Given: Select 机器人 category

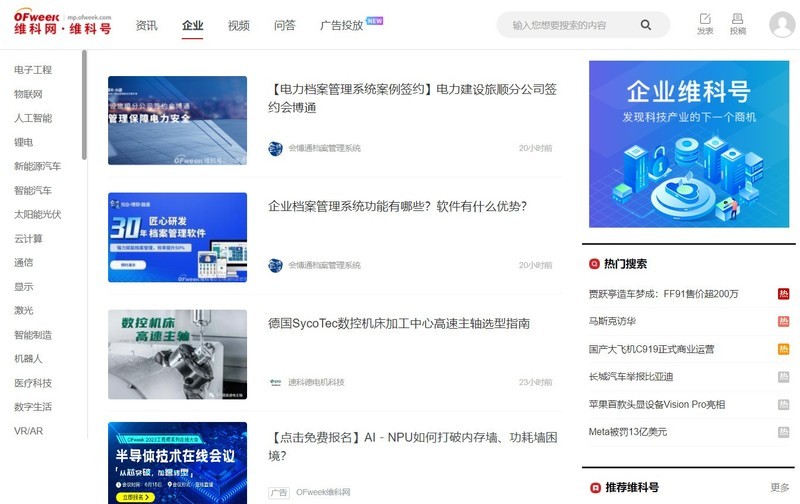Looking at the screenshot, I should pos(29,359).
